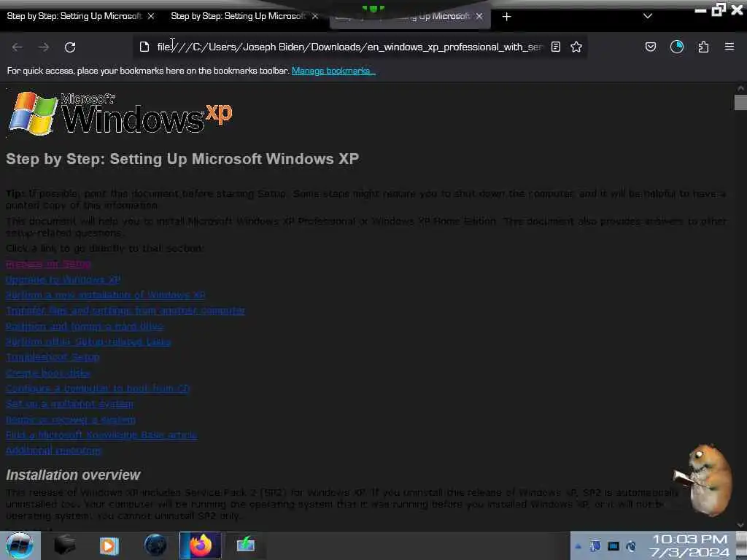Screen dimensions: 747x560
Task: Switch to the second Step by Step tab
Action: tap(239, 16)
